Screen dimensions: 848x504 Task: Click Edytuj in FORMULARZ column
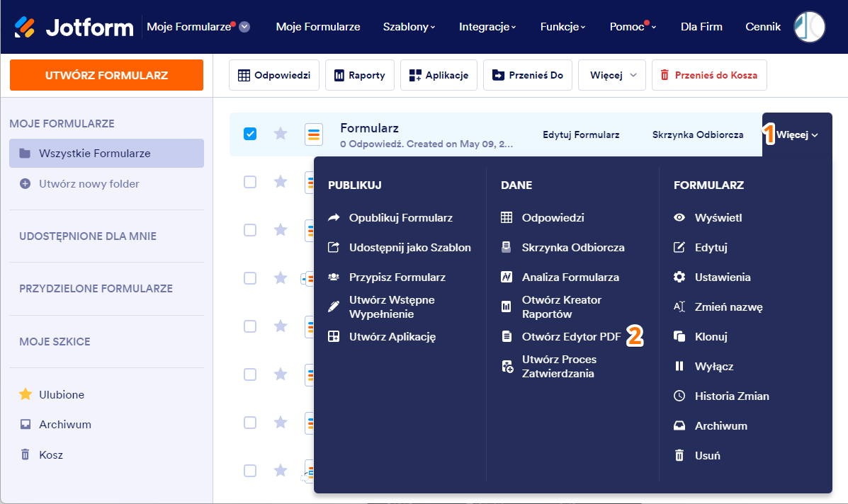tap(701, 248)
